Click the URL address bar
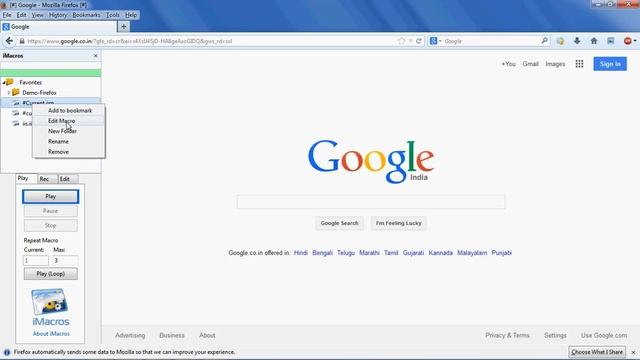This screenshot has height=360, width=640. click(211, 41)
